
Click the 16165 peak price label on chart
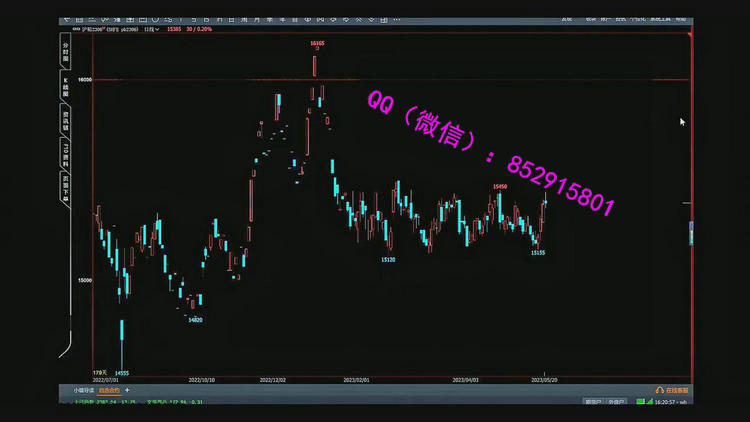pos(317,44)
